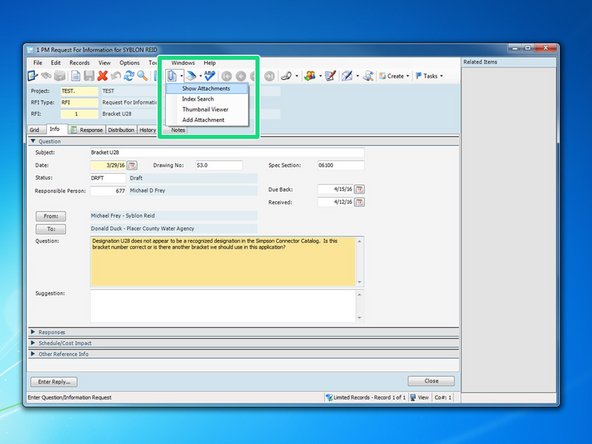The image size is (592, 444).
Task: Click the From: button
Action: 51,216
